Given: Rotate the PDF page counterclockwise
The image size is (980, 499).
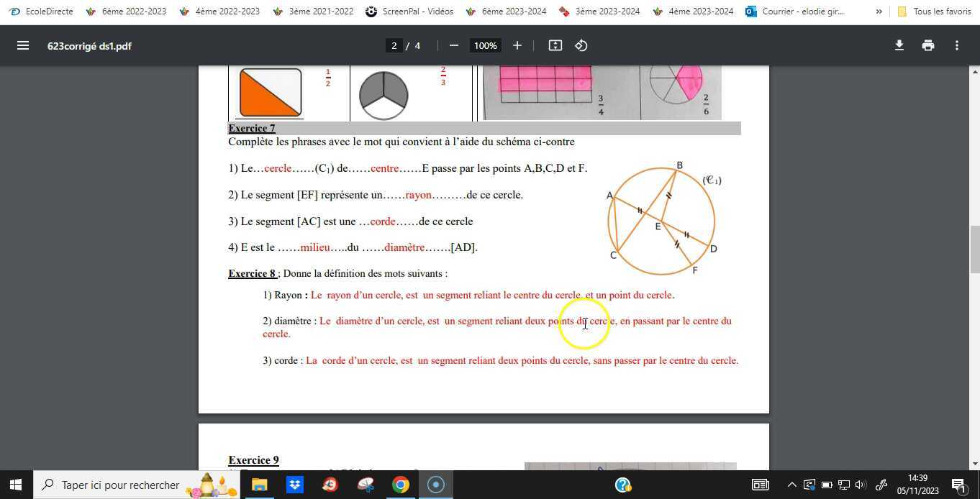Looking at the screenshot, I should tap(581, 45).
